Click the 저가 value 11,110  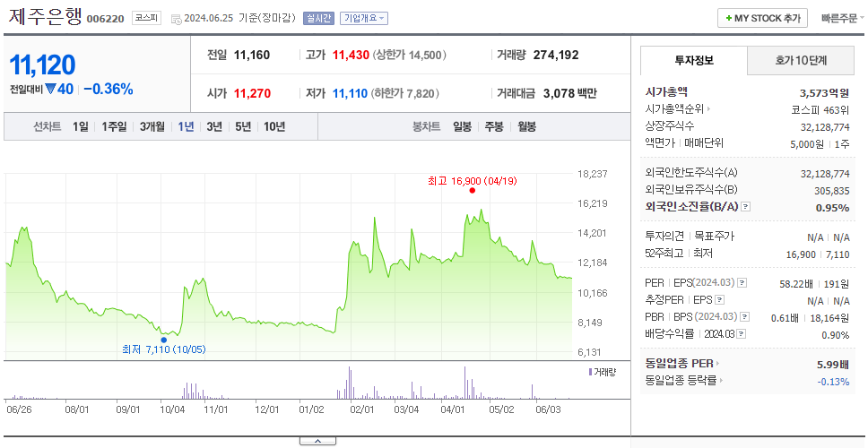[x=350, y=93]
